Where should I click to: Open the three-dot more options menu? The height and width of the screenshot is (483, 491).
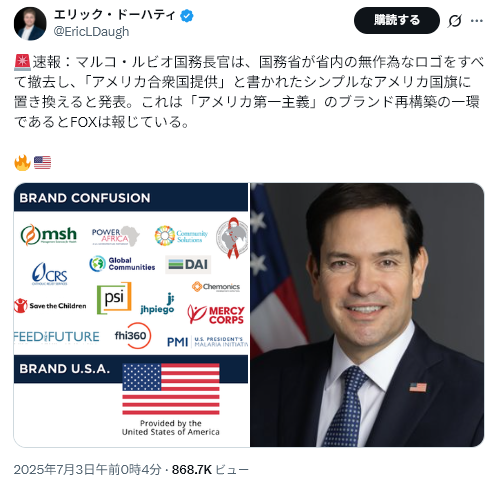coord(477,21)
